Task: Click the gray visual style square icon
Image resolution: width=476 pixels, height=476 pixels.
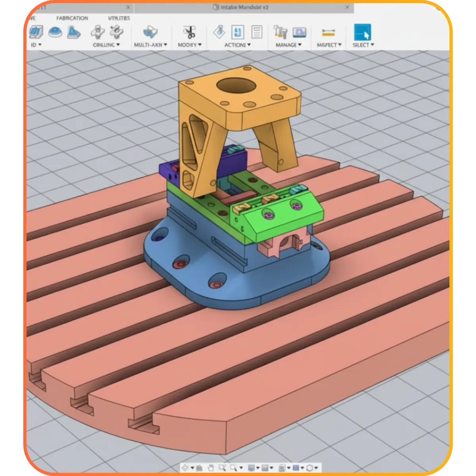Action: point(265,468)
